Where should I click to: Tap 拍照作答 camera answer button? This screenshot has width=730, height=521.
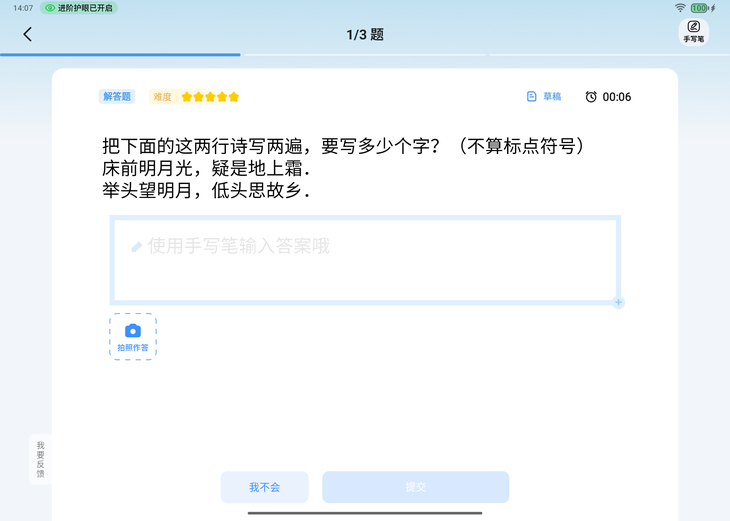pyautogui.click(x=133, y=337)
